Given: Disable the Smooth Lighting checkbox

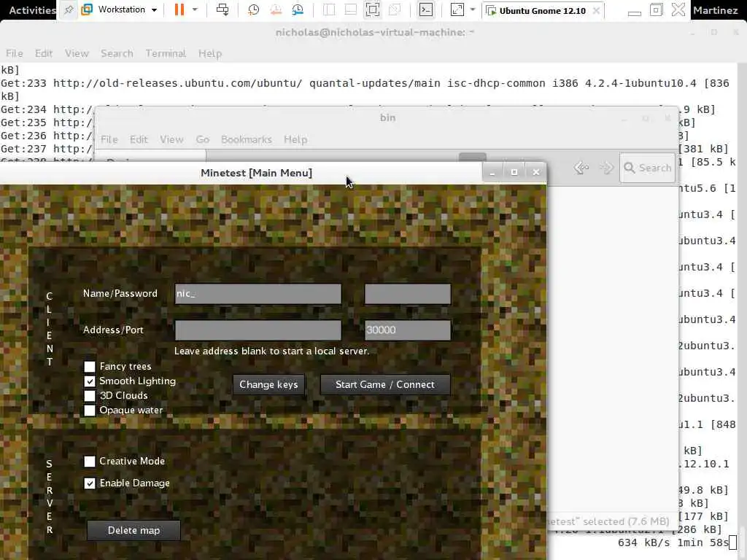Looking at the screenshot, I should (x=90, y=381).
